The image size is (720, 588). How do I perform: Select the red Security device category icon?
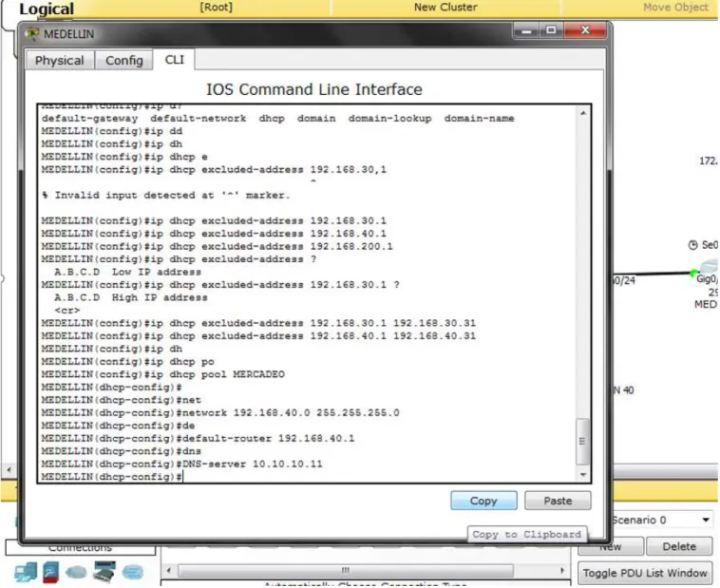51,573
